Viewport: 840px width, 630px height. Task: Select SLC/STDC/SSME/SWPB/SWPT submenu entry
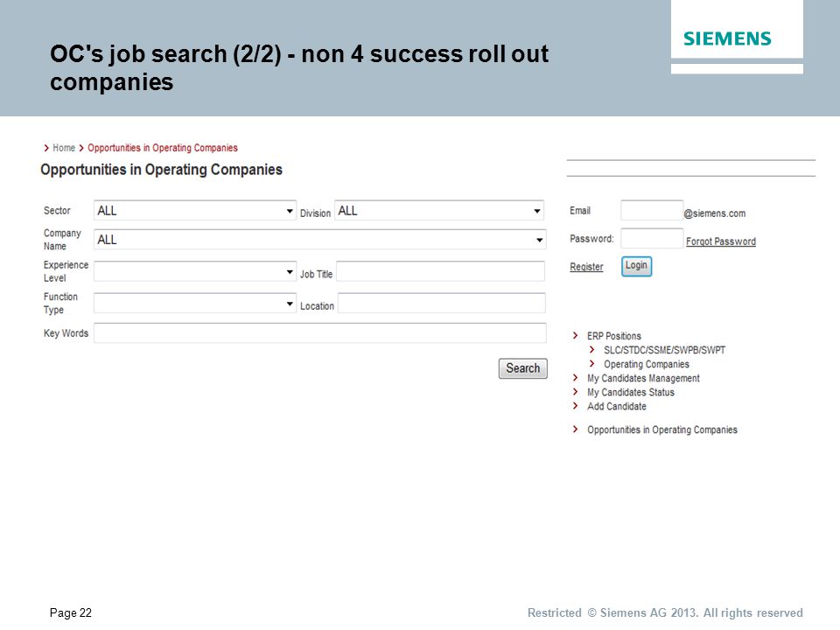pyautogui.click(x=664, y=350)
